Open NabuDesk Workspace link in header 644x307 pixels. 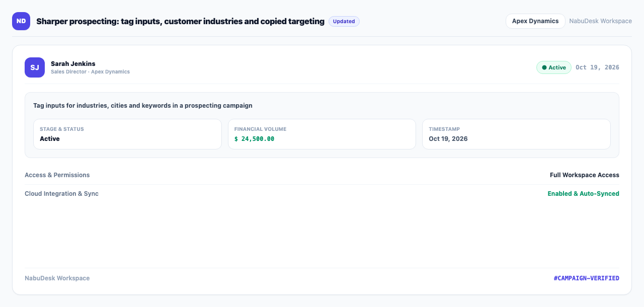tap(600, 21)
